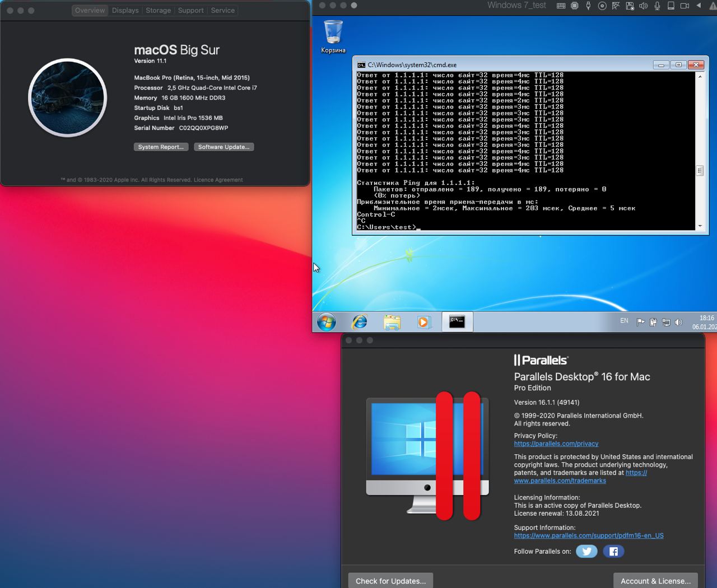Switch to the Service tab
Screen dimensions: 717x588
222,11
